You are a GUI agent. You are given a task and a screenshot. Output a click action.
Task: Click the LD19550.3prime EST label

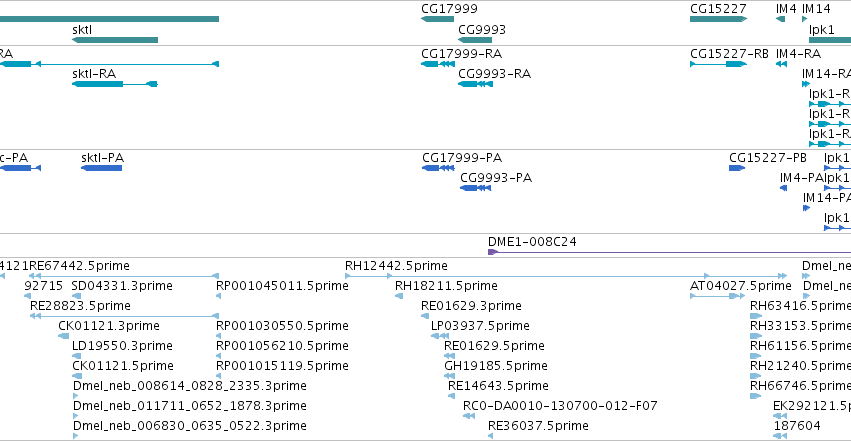[x=123, y=346]
